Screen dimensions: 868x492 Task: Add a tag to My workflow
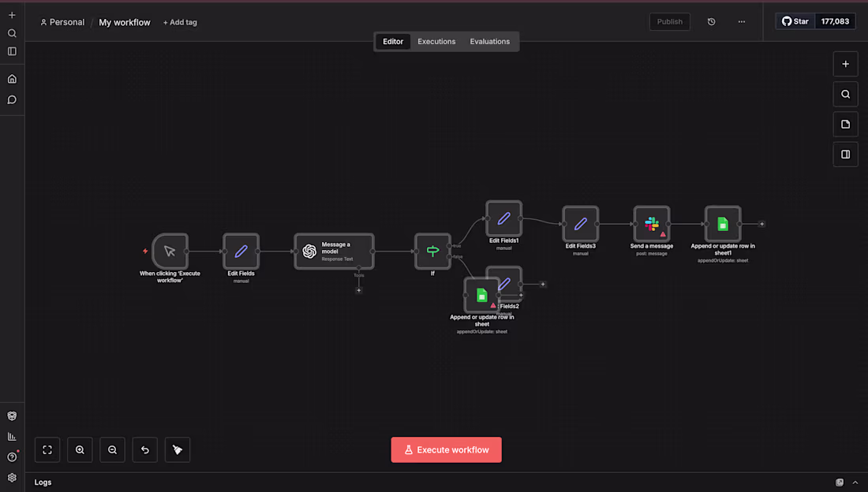pos(180,22)
